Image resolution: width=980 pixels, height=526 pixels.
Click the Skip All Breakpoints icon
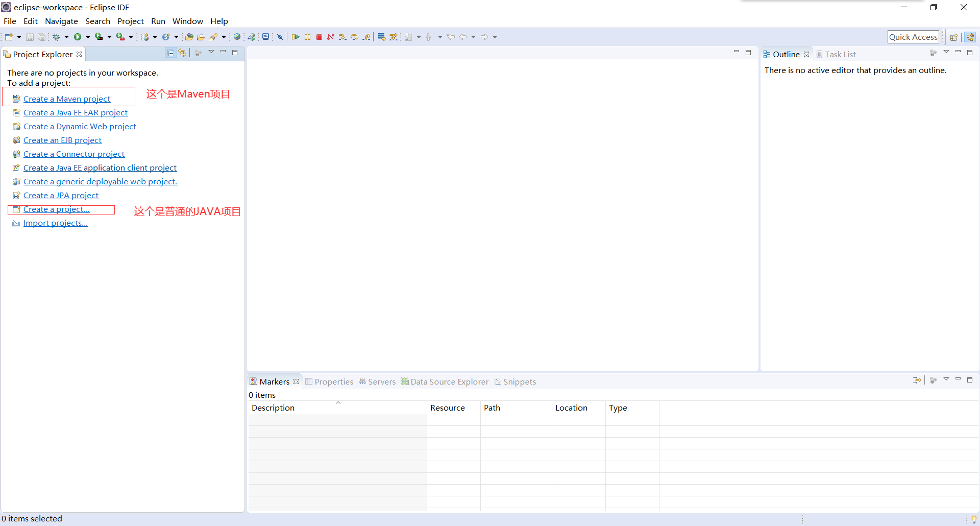click(280, 37)
